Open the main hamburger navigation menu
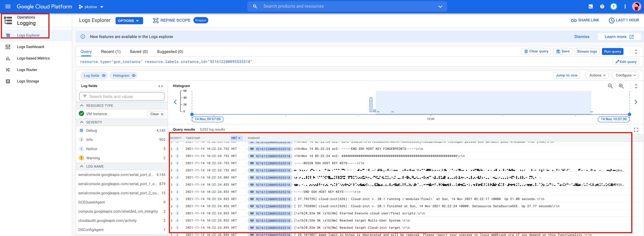The image size is (644, 236). (x=8, y=6)
